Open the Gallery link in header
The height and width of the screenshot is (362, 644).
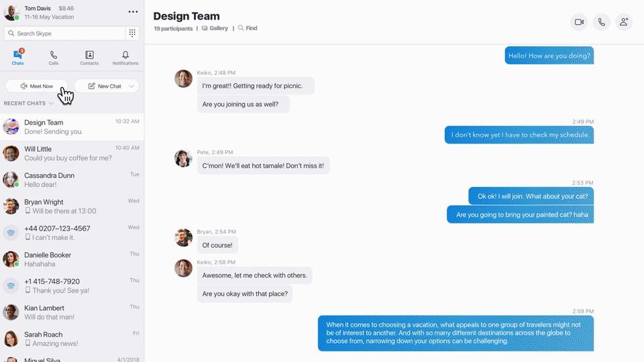(x=215, y=29)
